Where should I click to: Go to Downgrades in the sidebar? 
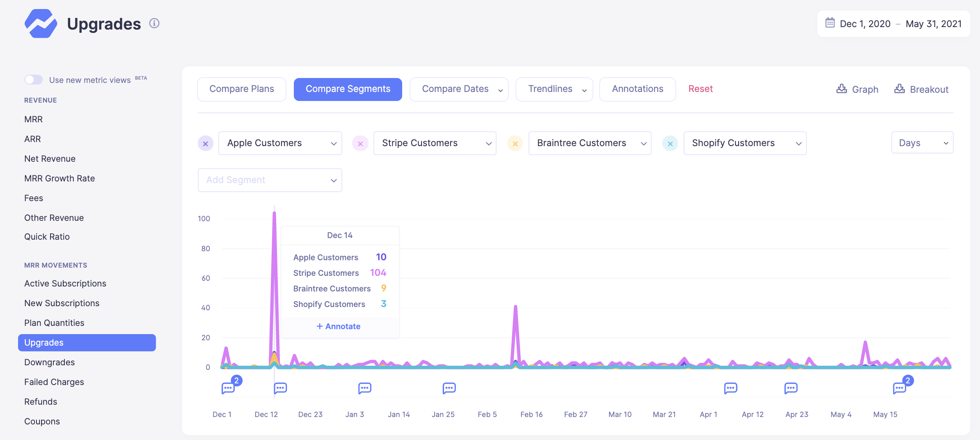(x=49, y=362)
